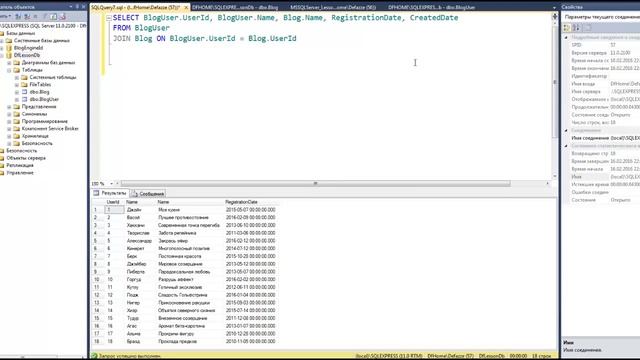The image size is (640, 360).
Task: Open the Connect dropdown in Object Explorer toolbar
Action: click(x=5, y=17)
